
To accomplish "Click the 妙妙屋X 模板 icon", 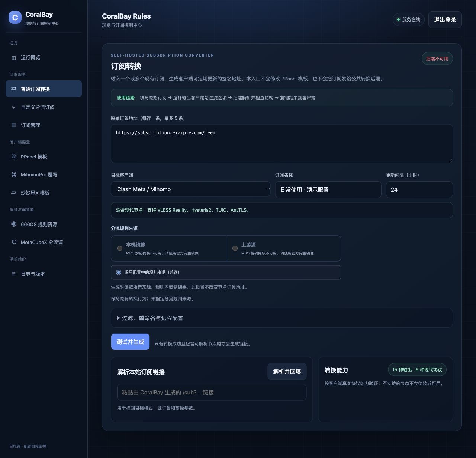I will tap(14, 193).
